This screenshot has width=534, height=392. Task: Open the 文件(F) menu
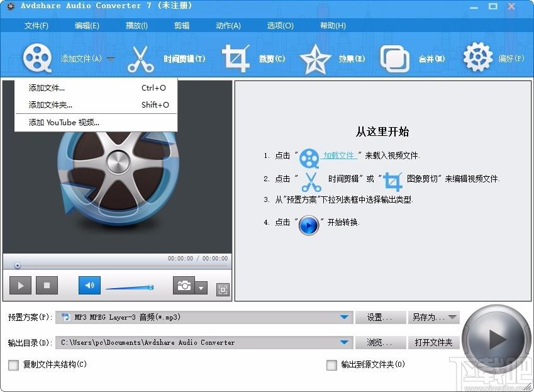(x=36, y=26)
